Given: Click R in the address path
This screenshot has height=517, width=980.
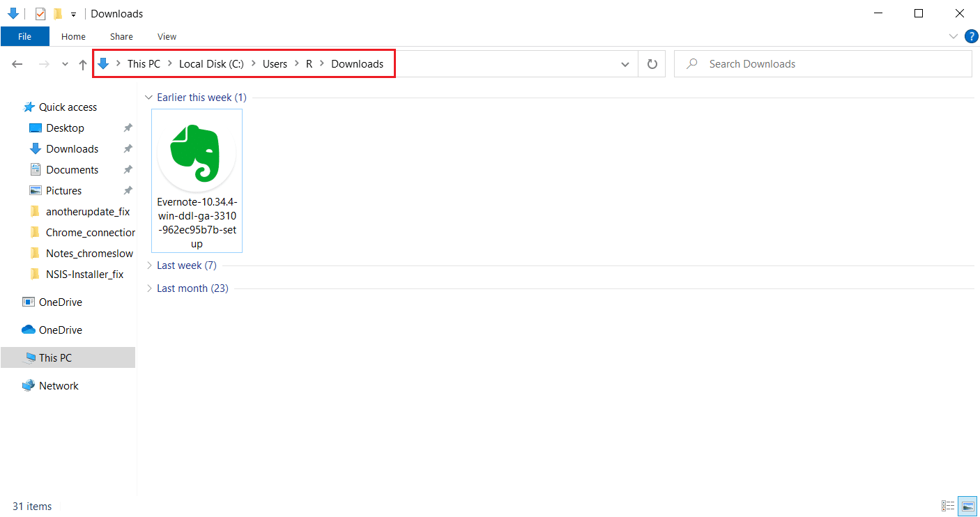Looking at the screenshot, I should pos(309,63).
